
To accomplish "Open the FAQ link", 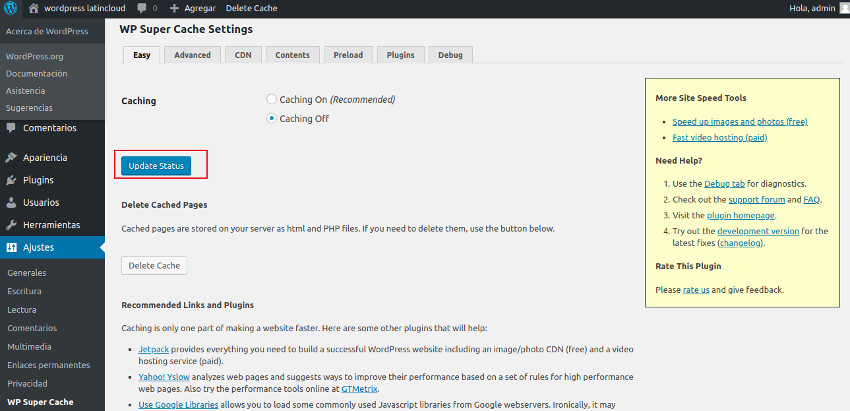I will coord(812,200).
